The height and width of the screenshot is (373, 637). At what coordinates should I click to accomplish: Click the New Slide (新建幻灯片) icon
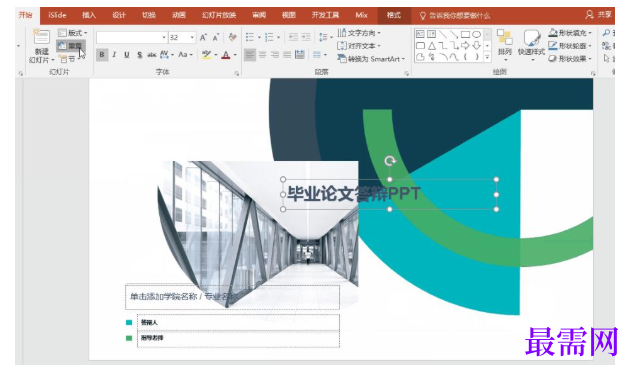41,37
